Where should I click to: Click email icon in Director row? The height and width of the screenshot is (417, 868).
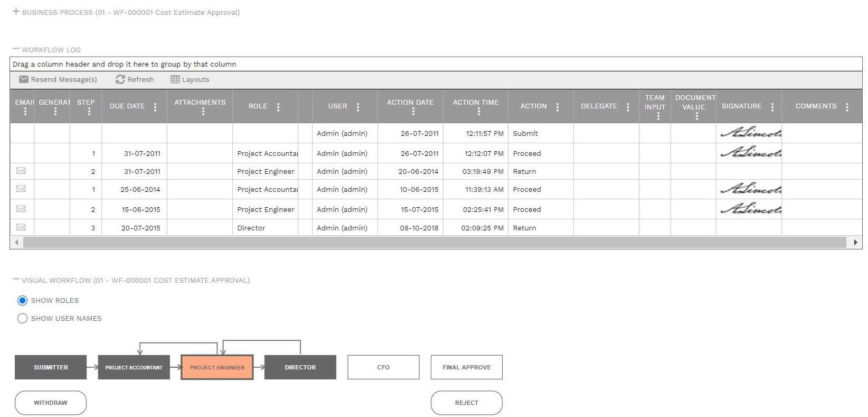[21, 227]
